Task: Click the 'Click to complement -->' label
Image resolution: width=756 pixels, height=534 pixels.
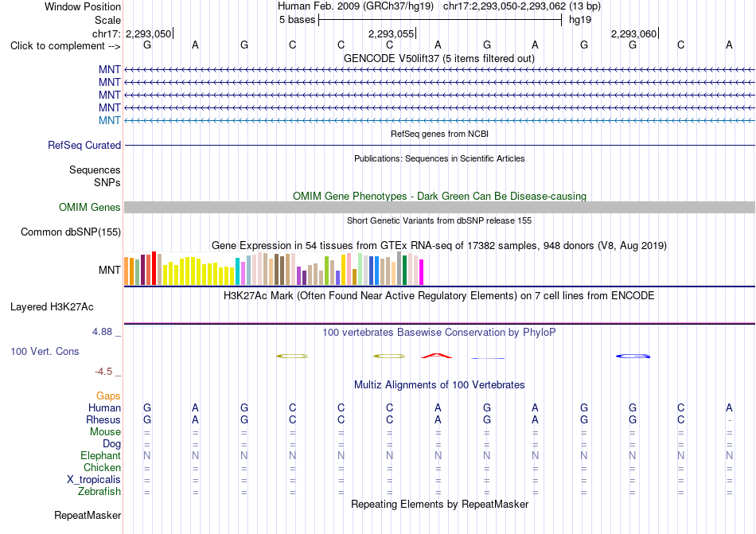Action: pyautogui.click(x=65, y=46)
